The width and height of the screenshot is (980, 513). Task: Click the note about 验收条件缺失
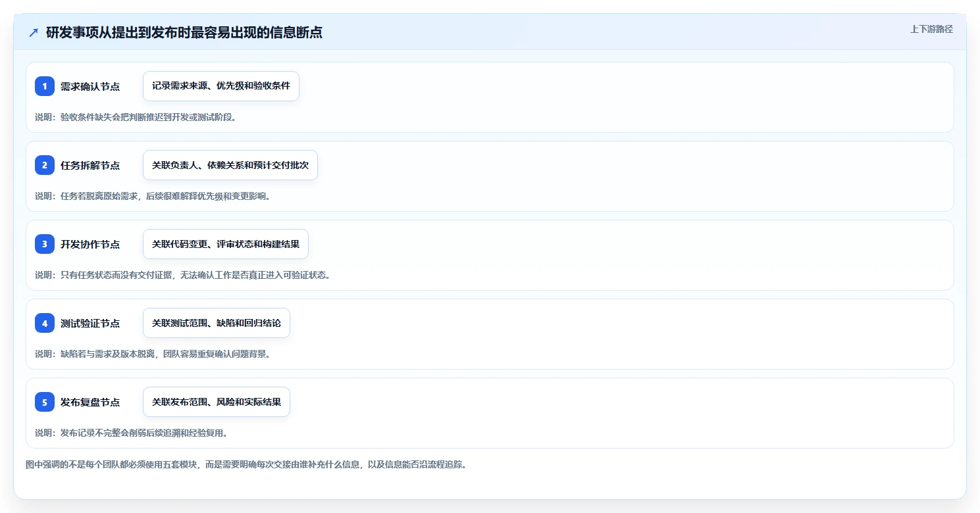136,117
